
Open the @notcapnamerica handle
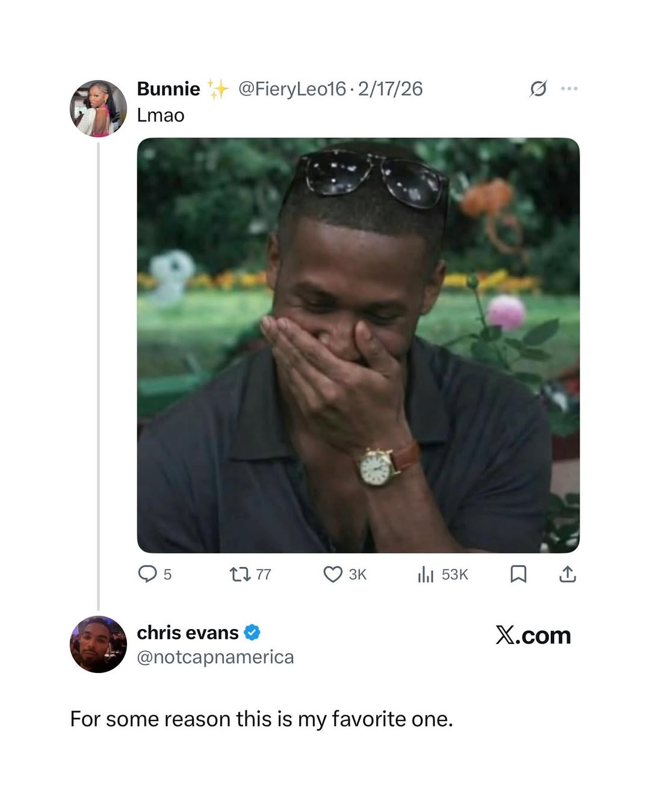click(215, 657)
